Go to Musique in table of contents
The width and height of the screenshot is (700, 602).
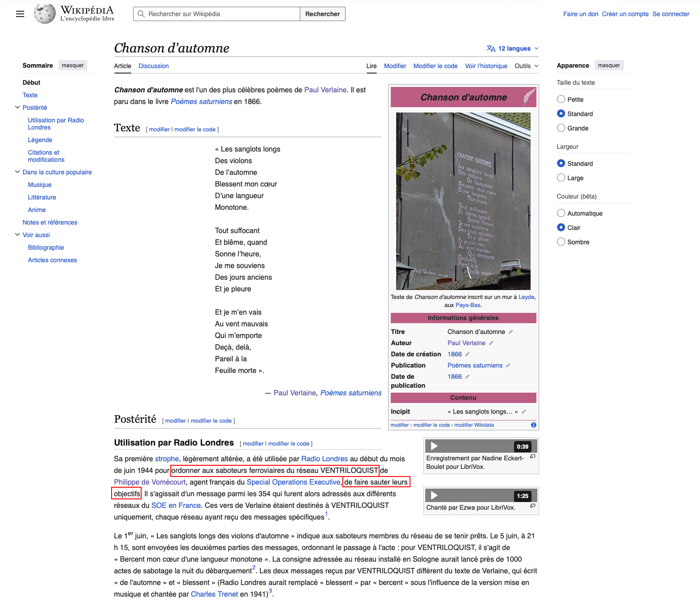click(x=39, y=185)
